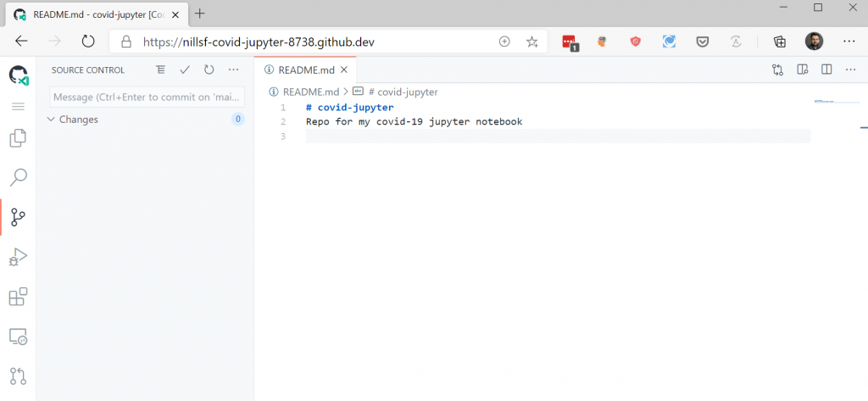The height and width of the screenshot is (401, 868).
Task: Close the README.md editor tab
Action: click(344, 70)
